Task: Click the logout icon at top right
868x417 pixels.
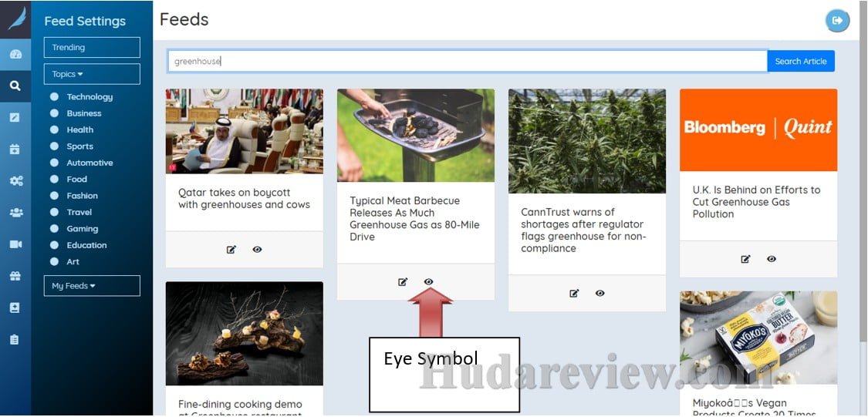Action: coord(838,21)
